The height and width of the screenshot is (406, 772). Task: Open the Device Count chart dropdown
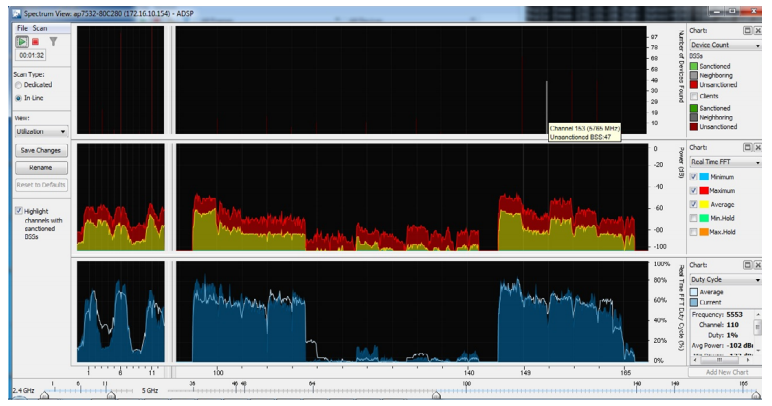click(725, 45)
